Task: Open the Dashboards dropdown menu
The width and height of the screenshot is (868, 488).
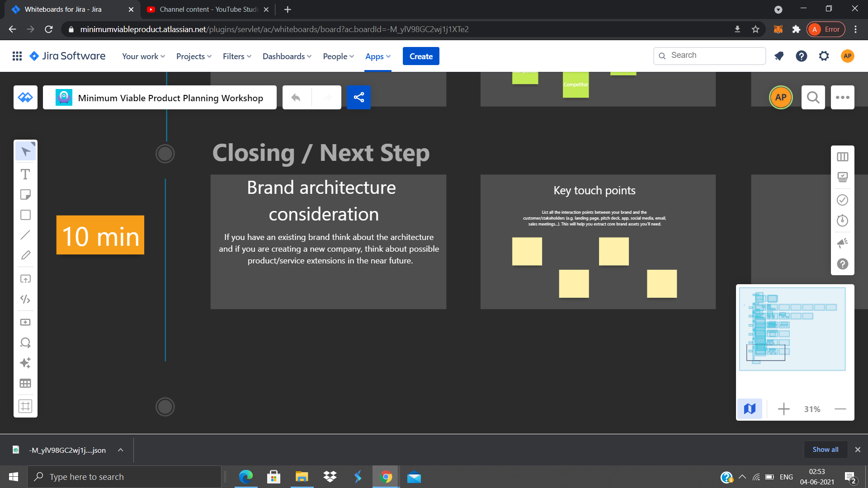Action: tap(287, 56)
